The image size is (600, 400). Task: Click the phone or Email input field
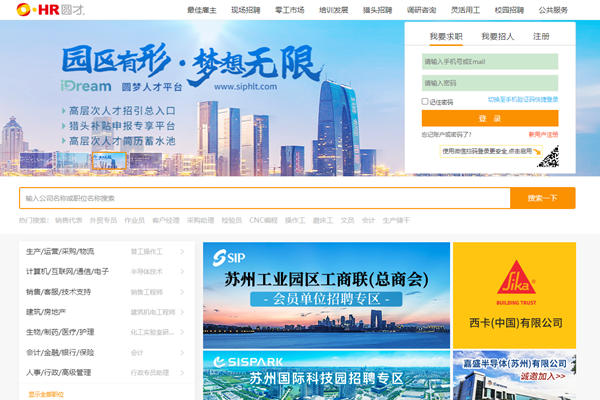pyautogui.click(x=490, y=62)
